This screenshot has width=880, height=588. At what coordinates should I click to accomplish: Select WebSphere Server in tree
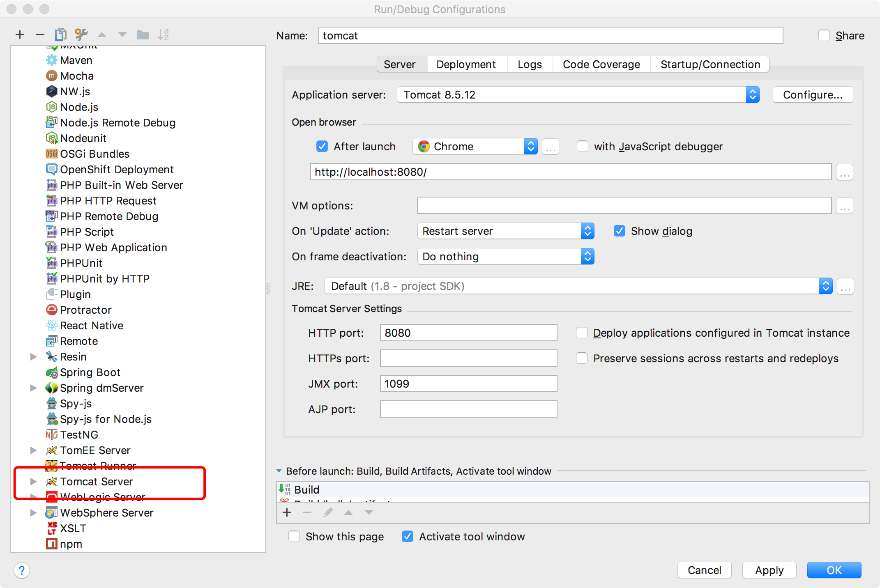tap(106, 513)
